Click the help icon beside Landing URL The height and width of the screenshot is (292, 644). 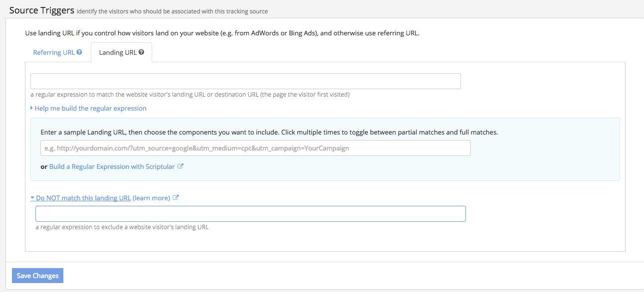click(142, 52)
